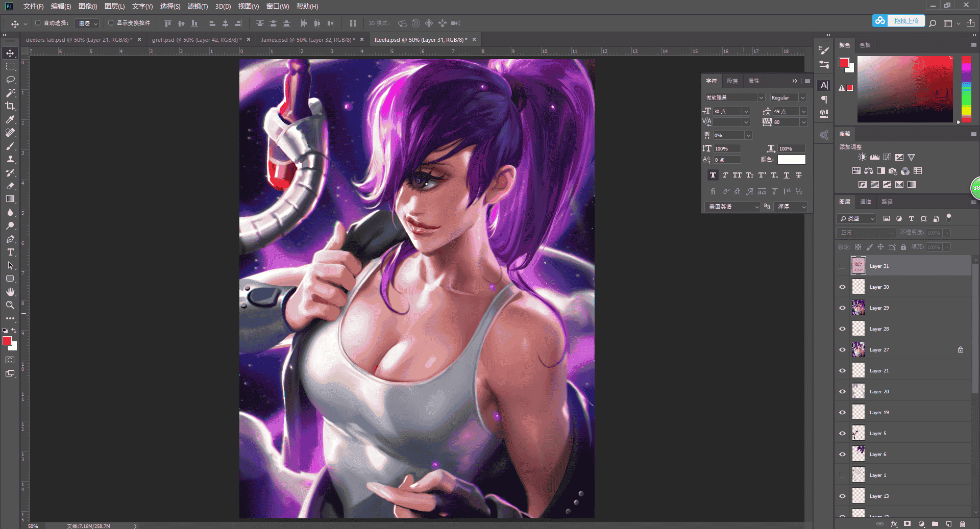Open the font size dropdown

[746, 111]
